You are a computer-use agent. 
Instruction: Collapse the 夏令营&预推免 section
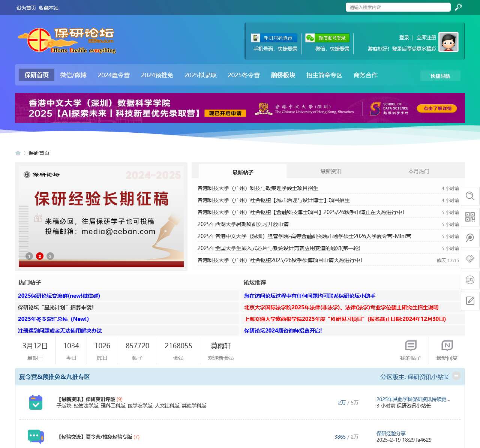coord(456,375)
